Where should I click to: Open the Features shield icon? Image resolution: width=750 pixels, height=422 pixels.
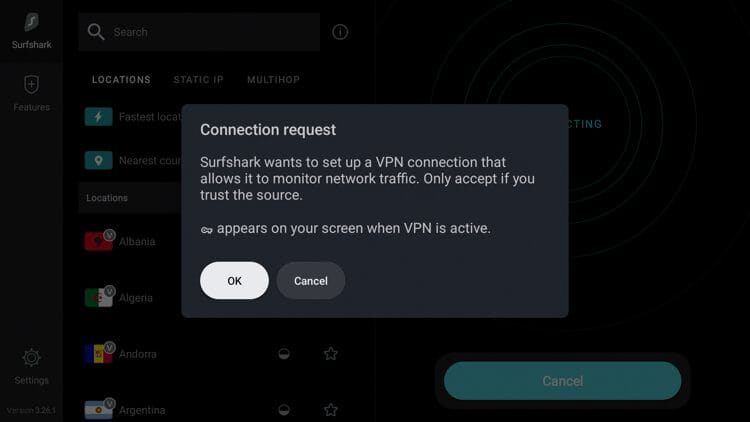(x=32, y=85)
